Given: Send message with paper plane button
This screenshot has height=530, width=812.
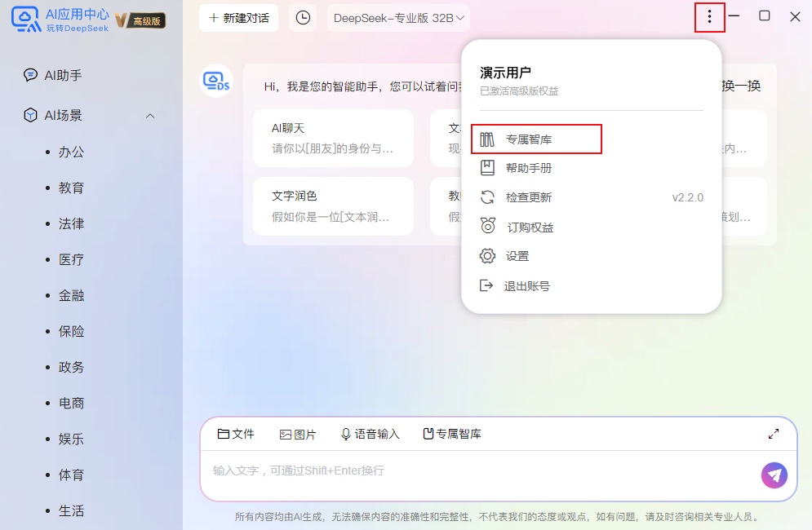Looking at the screenshot, I should point(774,475).
